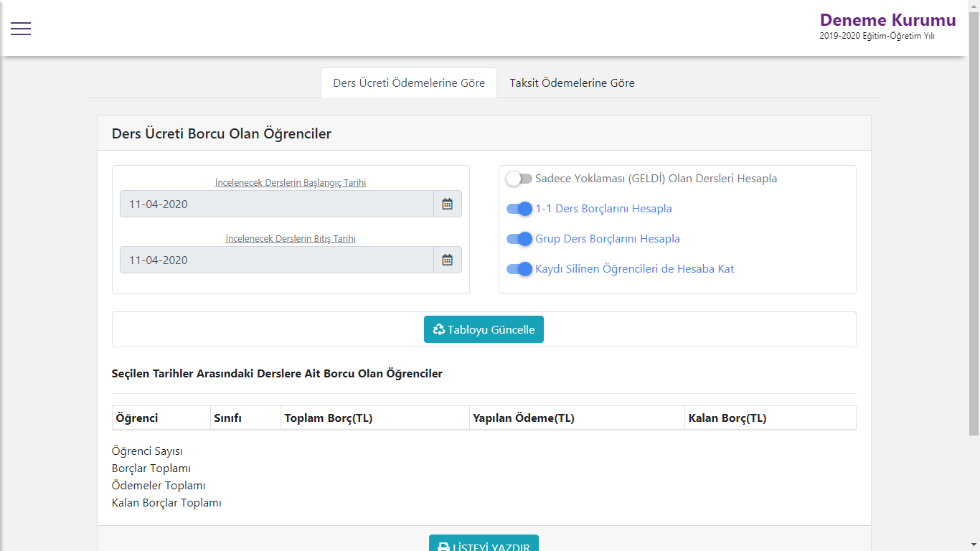
Task: Click the Toplam Borç(TL) column header
Action: 375,418
